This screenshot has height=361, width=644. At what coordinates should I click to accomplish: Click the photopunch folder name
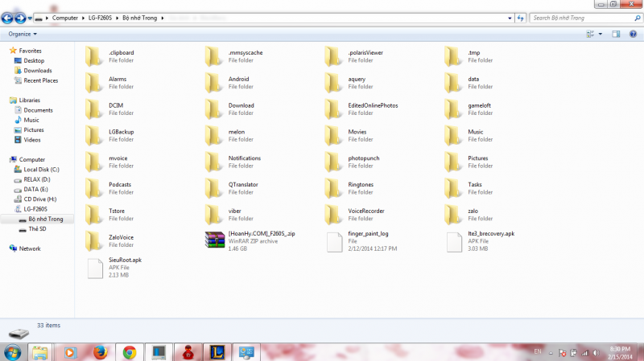[364, 158]
